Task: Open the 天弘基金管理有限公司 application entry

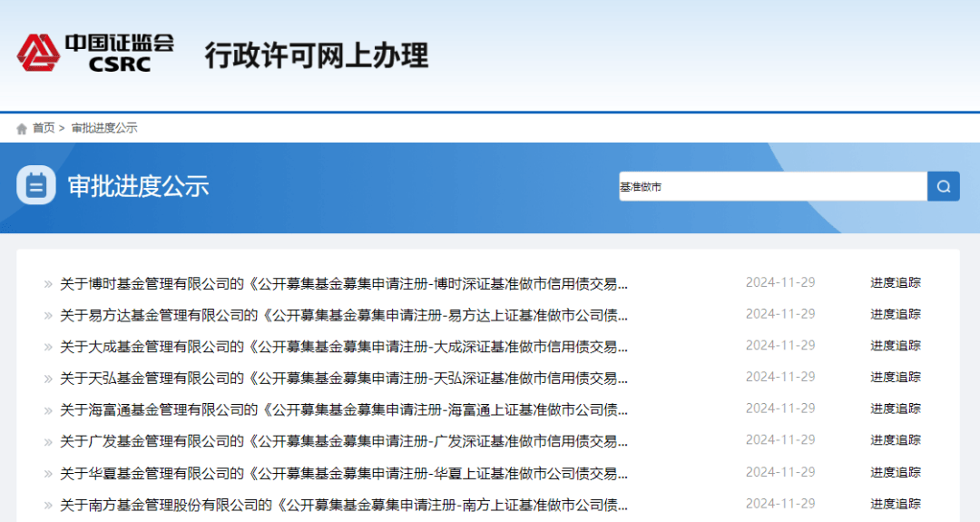Action: (x=344, y=379)
